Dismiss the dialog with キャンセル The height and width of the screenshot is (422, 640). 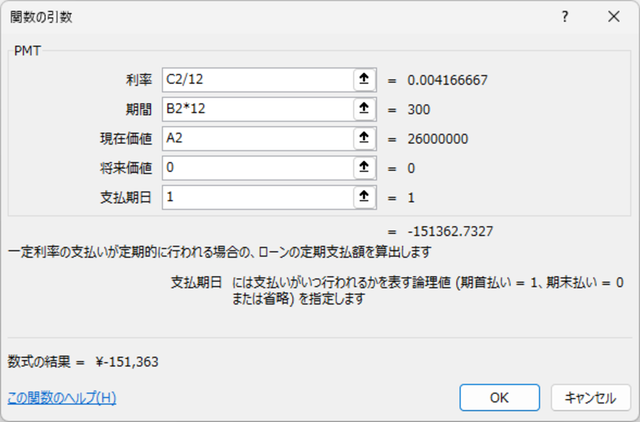pos(591,398)
